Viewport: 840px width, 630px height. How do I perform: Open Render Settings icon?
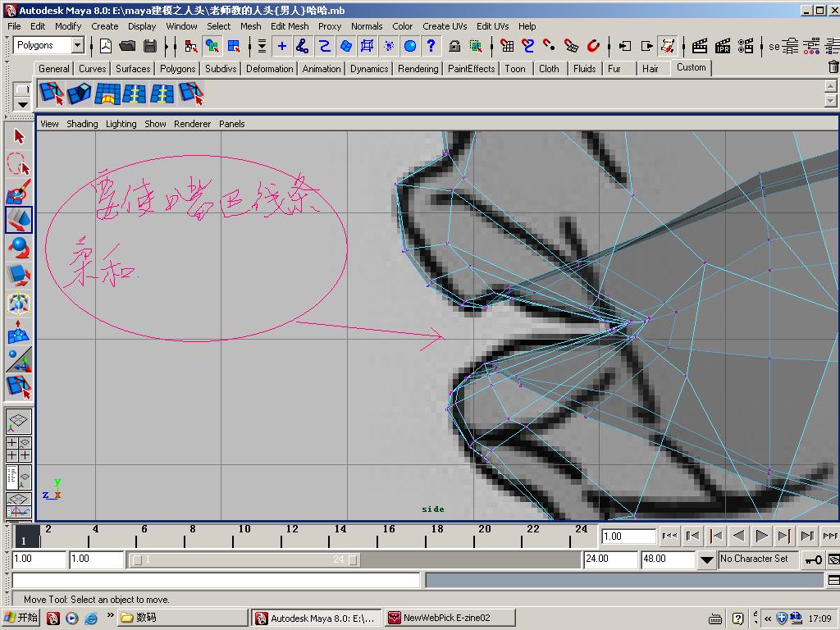tap(745, 46)
